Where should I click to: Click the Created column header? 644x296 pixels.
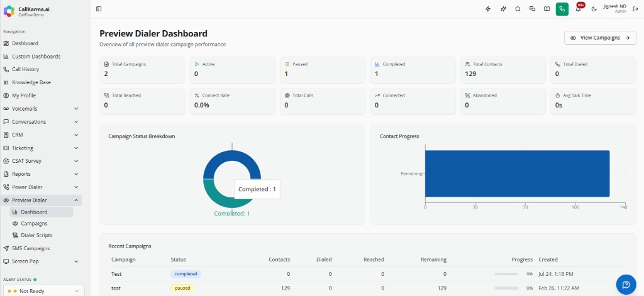(548, 260)
